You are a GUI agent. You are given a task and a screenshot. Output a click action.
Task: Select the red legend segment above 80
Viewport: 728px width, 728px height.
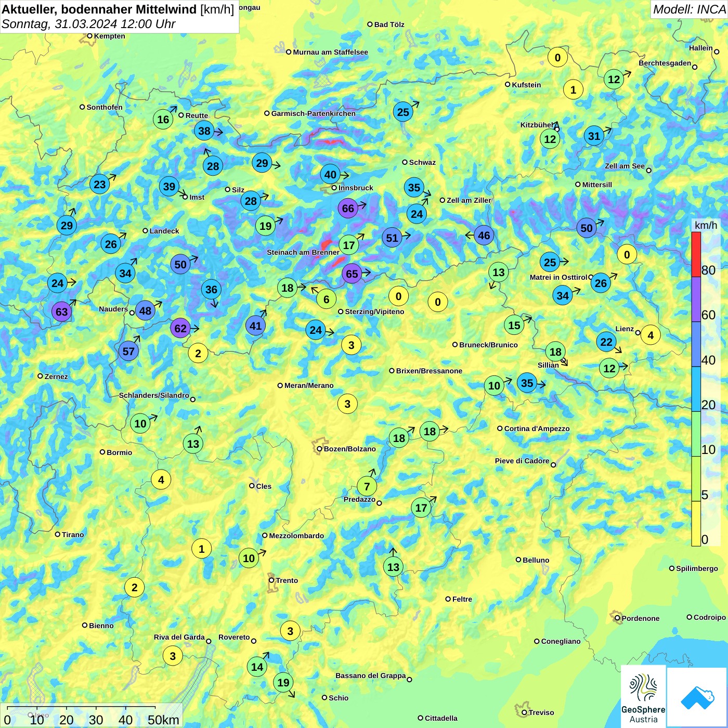pyautogui.click(x=696, y=254)
